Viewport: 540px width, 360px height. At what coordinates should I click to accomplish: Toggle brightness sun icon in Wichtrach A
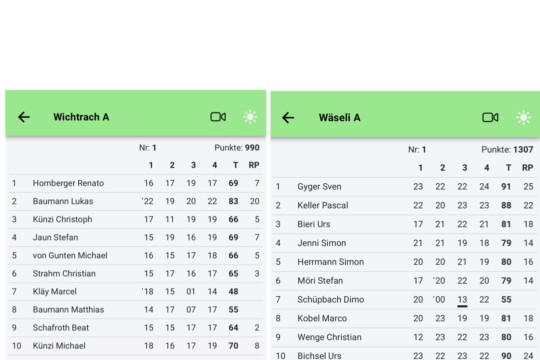click(250, 117)
